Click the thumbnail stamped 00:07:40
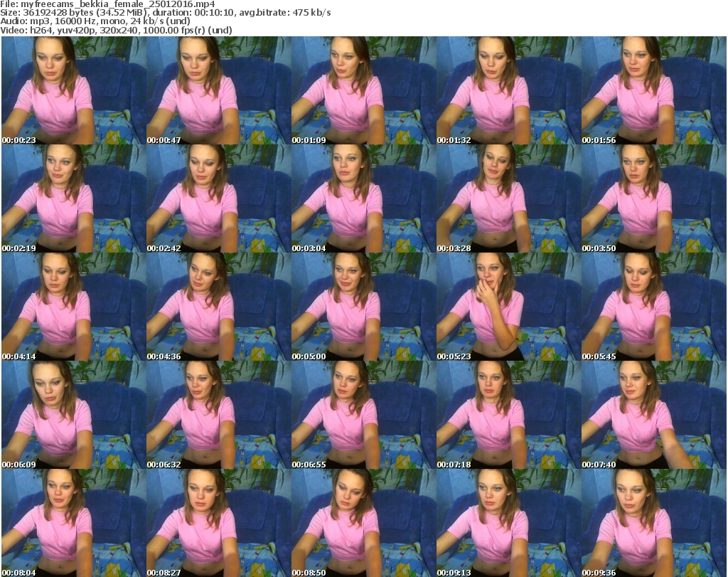Image resolution: width=728 pixels, height=577 pixels. (654, 415)
